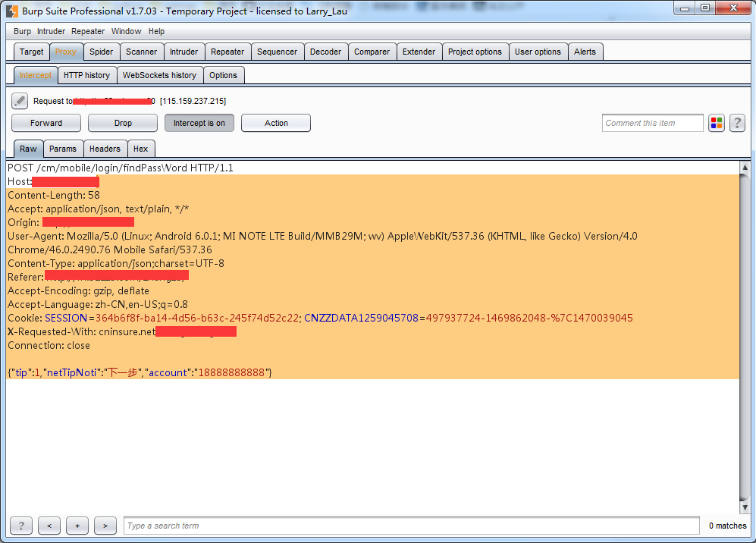Open the User options tab
Viewport: 756px width, 543px height.
click(538, 52)
